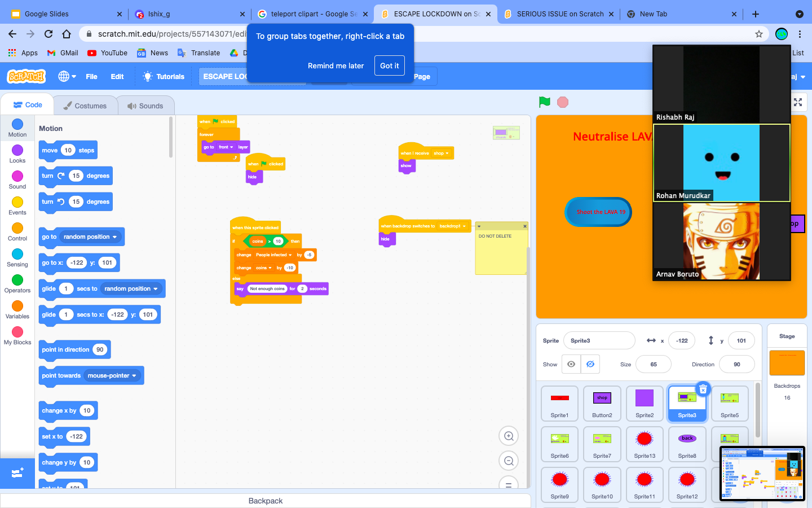Viewport: 812px width, 508px height.
Task: Delete Sprite3 using the trash icon
Action: 703,389
